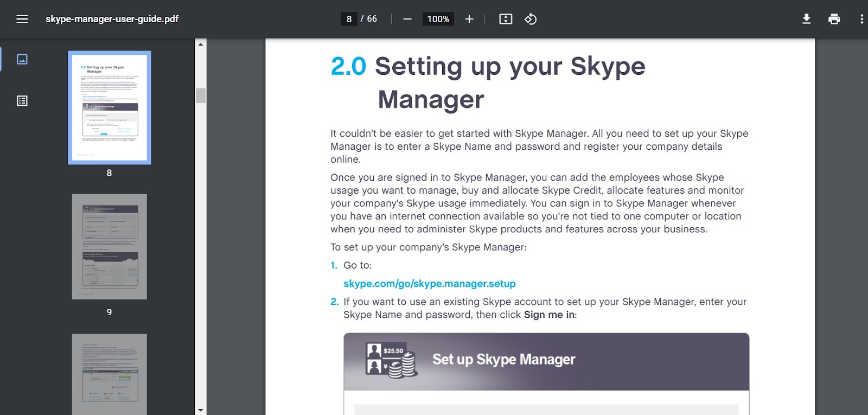Click the page number input field
The image size is (868, 415).
[x=349, y=19]
